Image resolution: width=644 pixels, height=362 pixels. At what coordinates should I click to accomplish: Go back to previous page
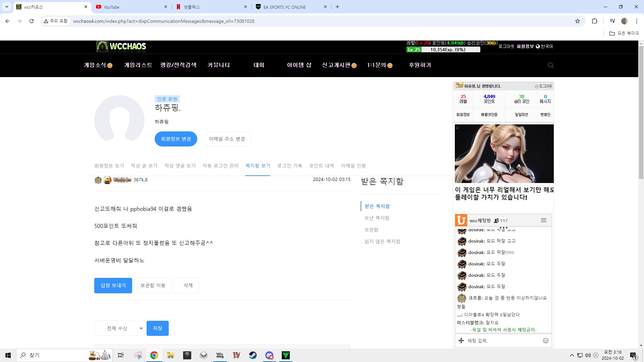[7, 21]
